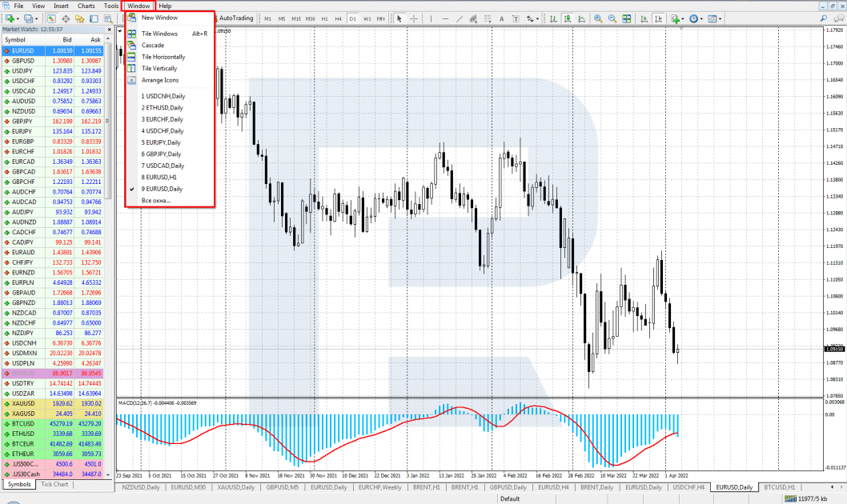
Task: Toggle the chart auto-scroll button
Action: pyautogui.click(x=644, y=19)
